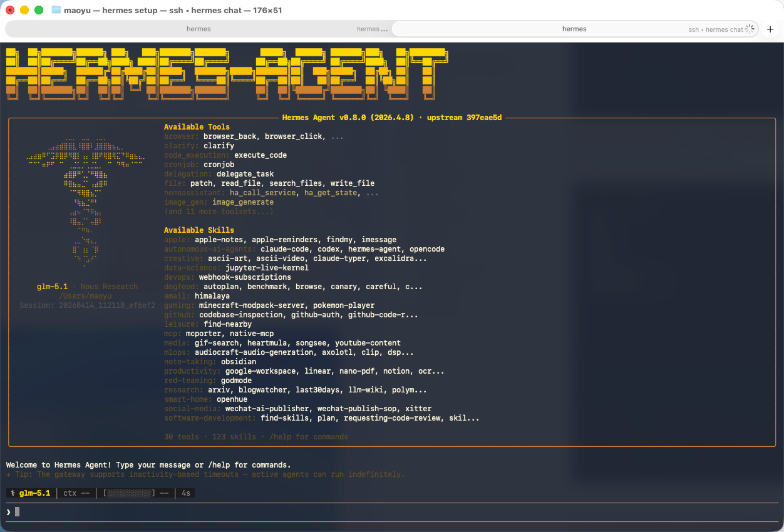Click the execute_code tool name
The image size is (784, 532).
[260, 155]
